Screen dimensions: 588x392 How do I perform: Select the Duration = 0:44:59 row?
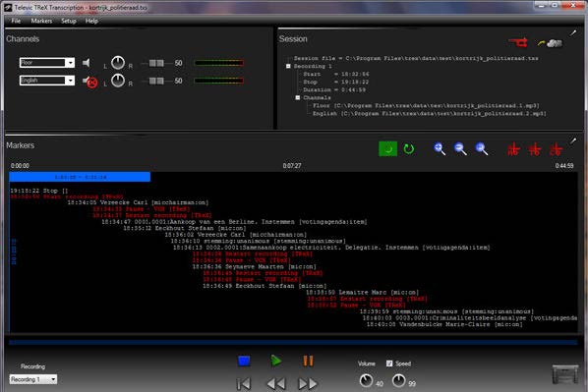[x=334, y=89]
